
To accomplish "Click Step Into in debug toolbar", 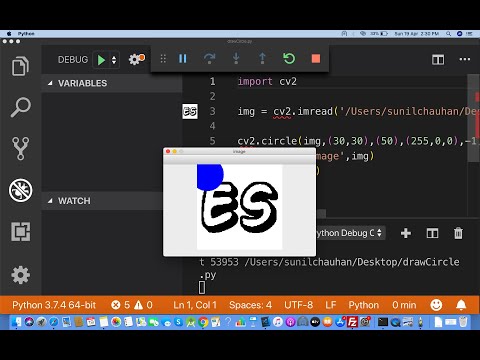I will coord(236,59).
